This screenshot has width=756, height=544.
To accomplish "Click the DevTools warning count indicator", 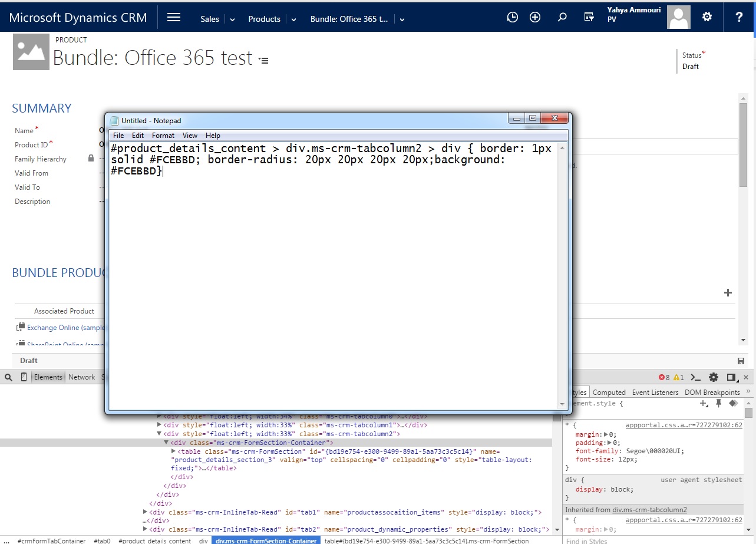I will click(678, 377).
